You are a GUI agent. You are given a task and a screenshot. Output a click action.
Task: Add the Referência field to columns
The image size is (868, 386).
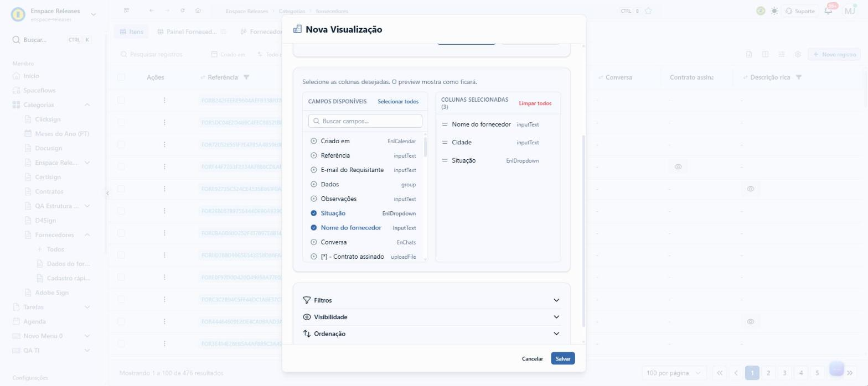click(314, 155)
